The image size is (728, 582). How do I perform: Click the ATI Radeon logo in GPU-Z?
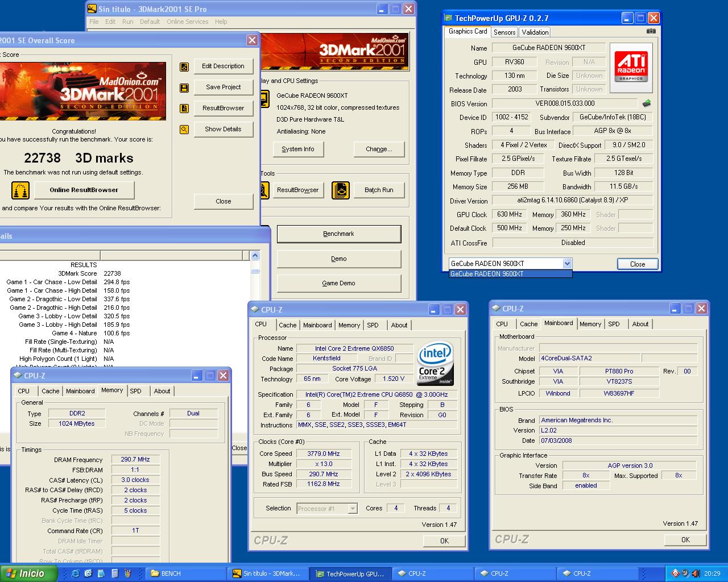[631, 68]
